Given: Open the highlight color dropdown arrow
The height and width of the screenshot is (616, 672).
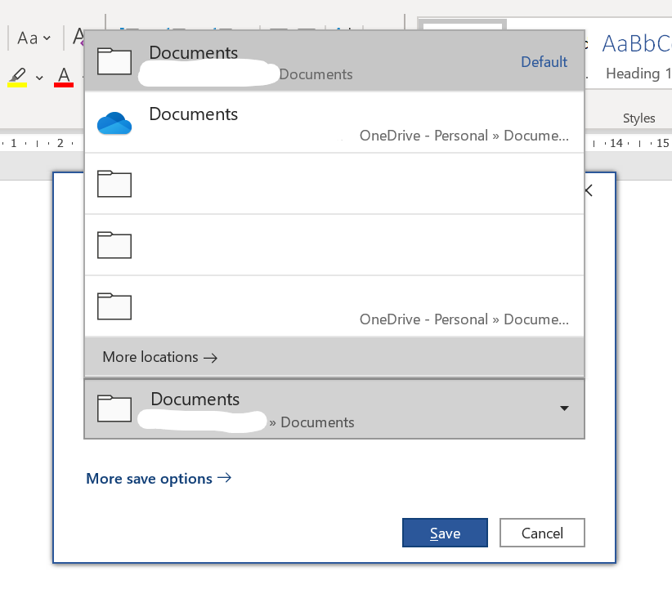Looking at the screenshot, I should click(39, 78).
